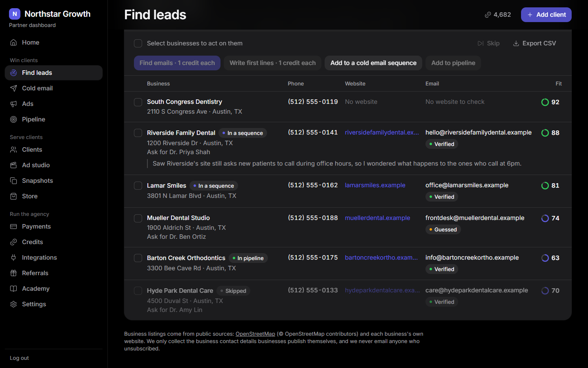Screen dimensions: 588x368
Task: Click the Find leads target icon
Action: coord(13,73)
